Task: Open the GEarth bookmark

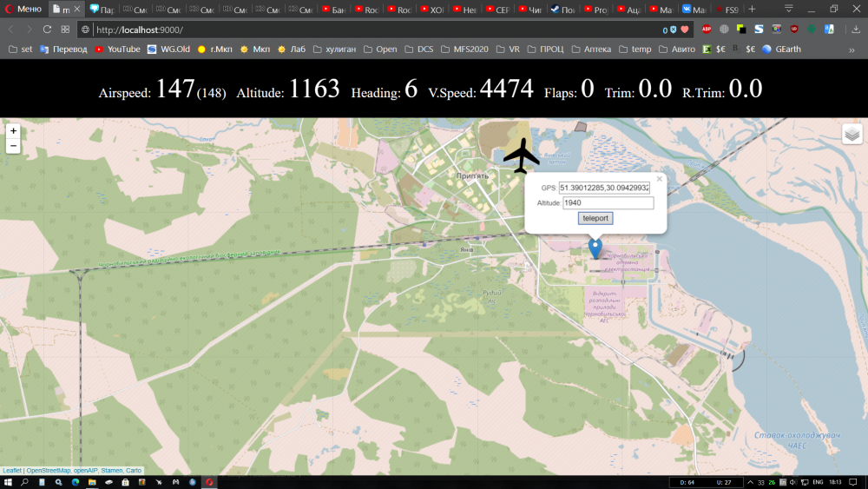Action: coord(781,50)
